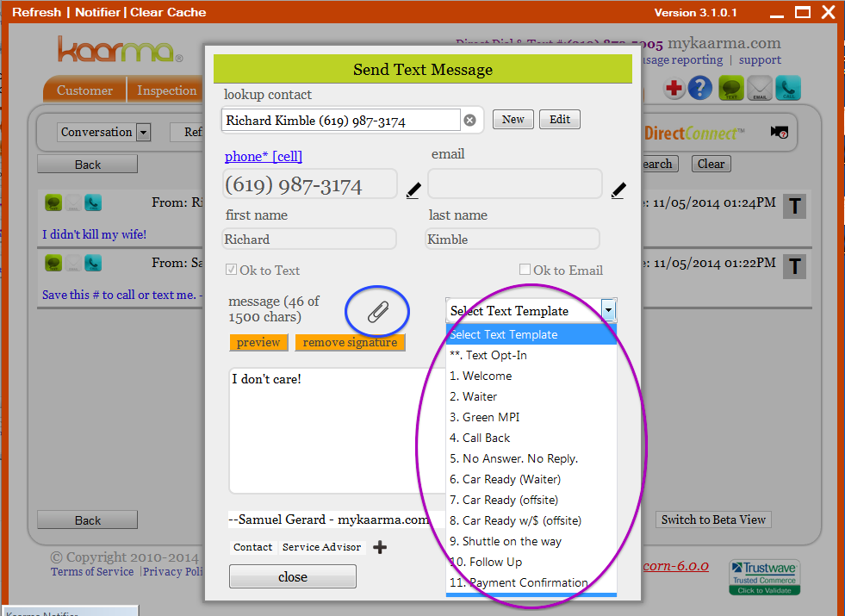Clear the lookup contact field with the X icon
This screenshot has width=845, height=616.
click(x=470, y=120)
